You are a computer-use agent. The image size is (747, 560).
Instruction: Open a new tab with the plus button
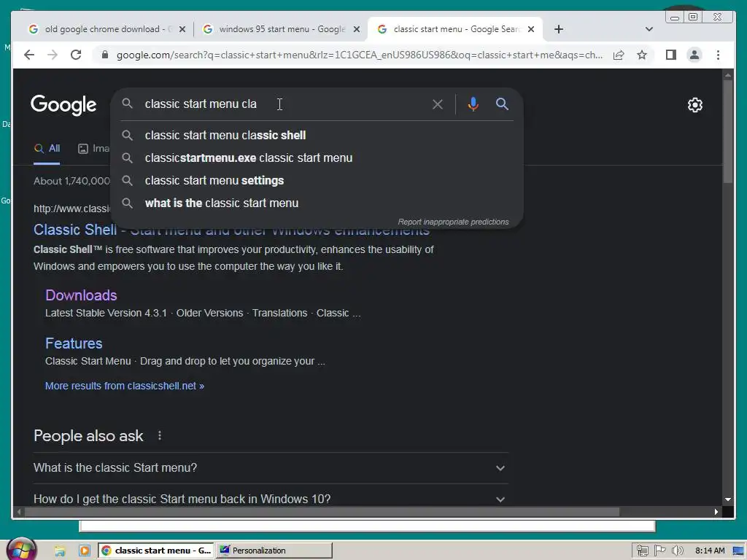point(559,29)
